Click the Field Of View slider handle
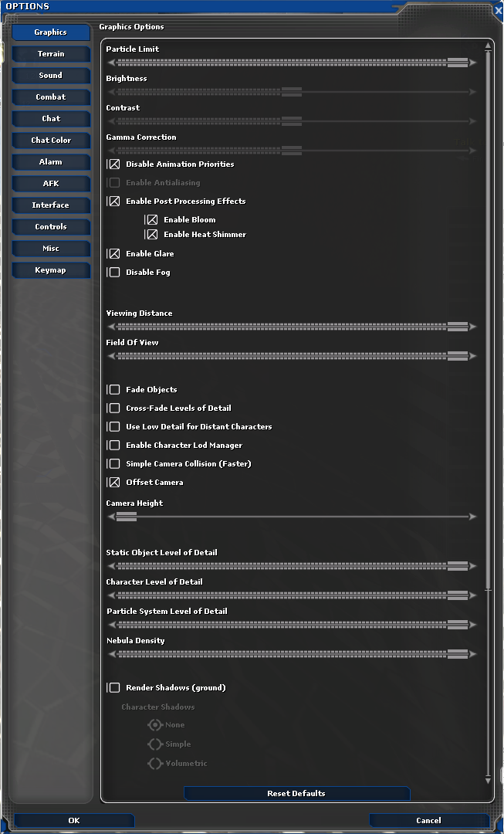Screen dimensions: 504x834 click(x=458, y=356)
